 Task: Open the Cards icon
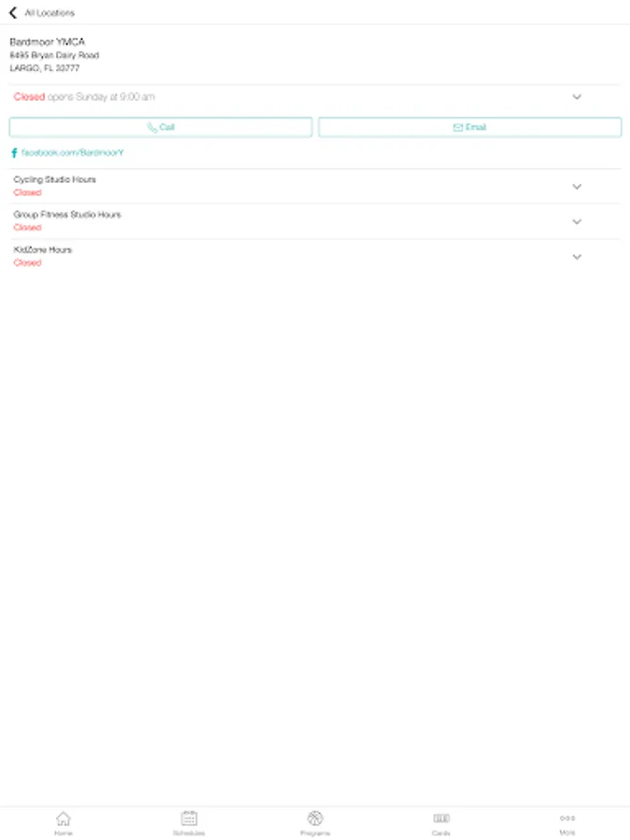click(x=441, y=818)
